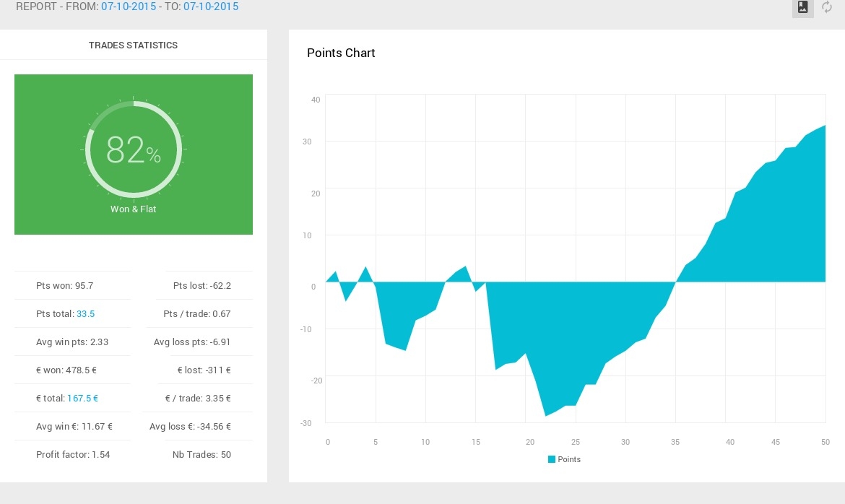
Task: Click the refresh report icon
Action: pyautogui.click(x=827, y=7)
